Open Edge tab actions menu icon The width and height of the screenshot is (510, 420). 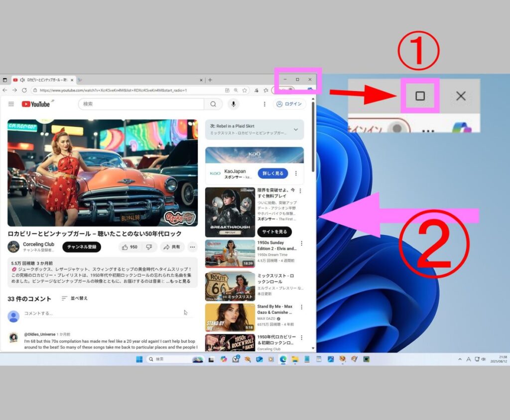(x=4, y=80)
